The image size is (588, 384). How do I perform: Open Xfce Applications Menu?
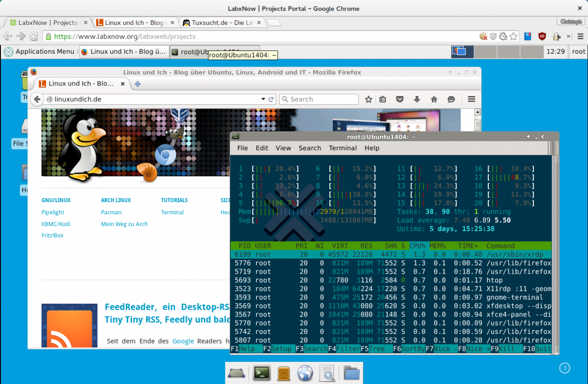coord(39,51)
